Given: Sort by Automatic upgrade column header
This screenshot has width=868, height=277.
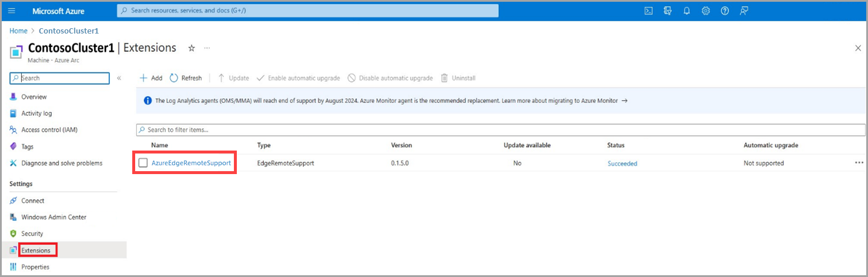Looking at the screenshot, I should coord(771,145).
